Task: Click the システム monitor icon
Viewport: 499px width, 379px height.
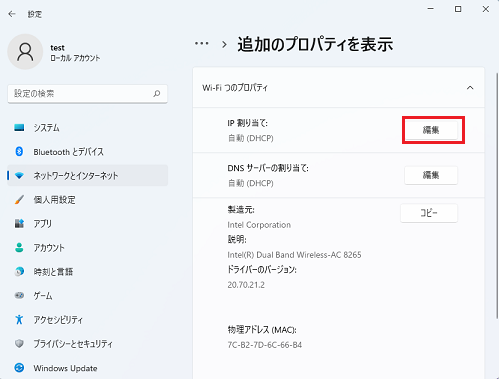Action: 19,127
